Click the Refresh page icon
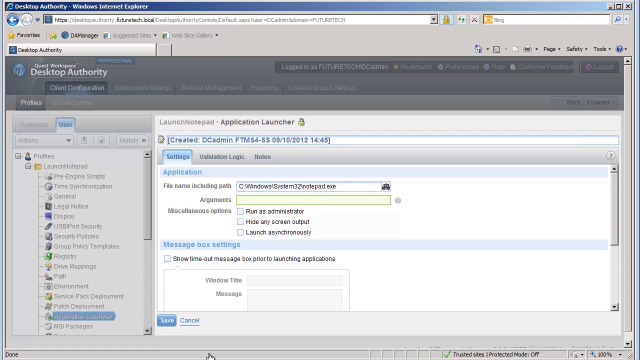 461,20
